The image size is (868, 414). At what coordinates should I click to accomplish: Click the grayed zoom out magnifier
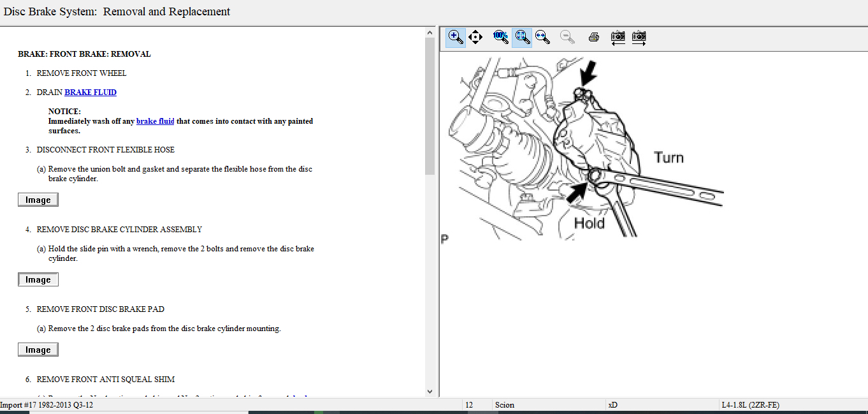(x=567, y=37)
